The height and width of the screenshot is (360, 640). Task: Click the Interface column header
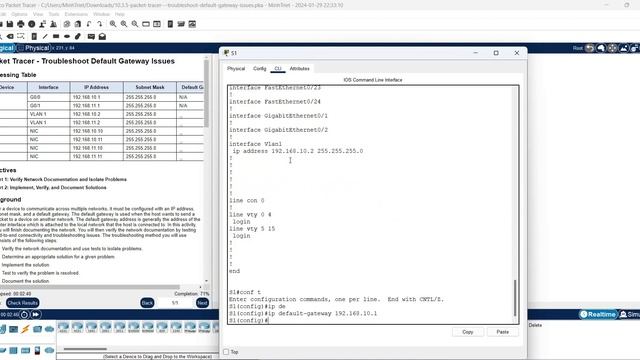point(49,87)
